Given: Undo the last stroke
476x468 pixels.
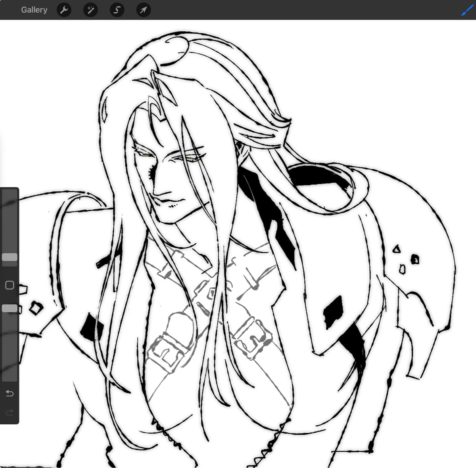Looking at the screenshot, I should click(x=10, y=393).
